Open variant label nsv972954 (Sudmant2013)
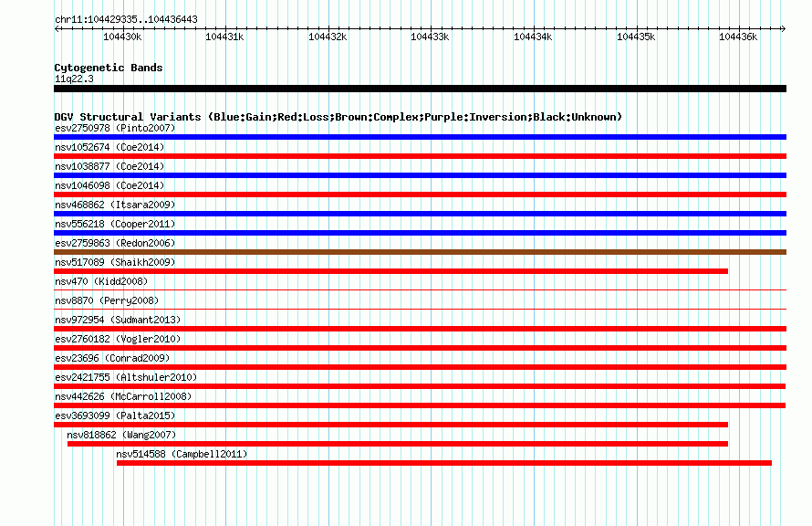The width and height of the screenshot is (812, 526). (118, 320)
